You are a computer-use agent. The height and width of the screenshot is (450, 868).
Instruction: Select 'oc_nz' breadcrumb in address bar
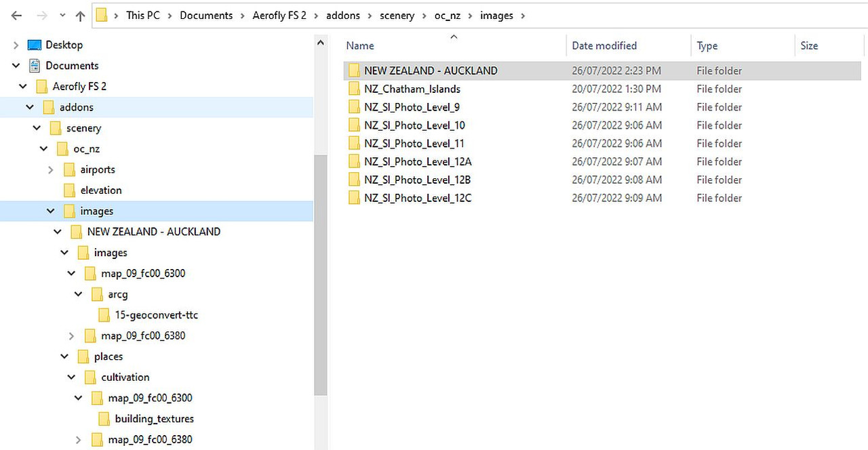448,15
